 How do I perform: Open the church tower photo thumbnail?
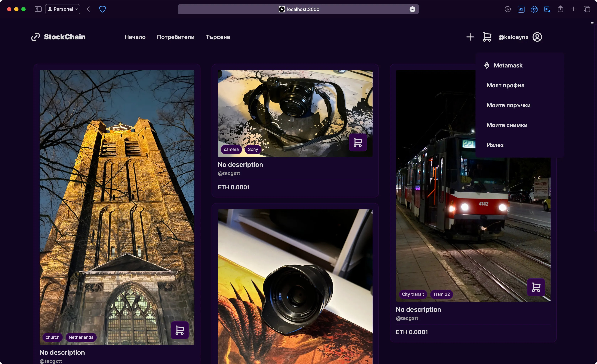click(x=117, y=207)
